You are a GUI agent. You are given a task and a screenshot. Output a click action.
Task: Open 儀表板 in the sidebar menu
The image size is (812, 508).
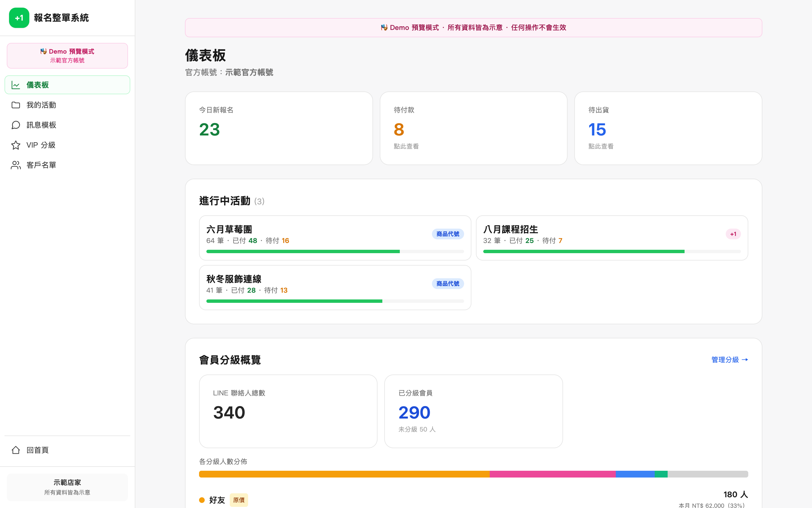67,85
